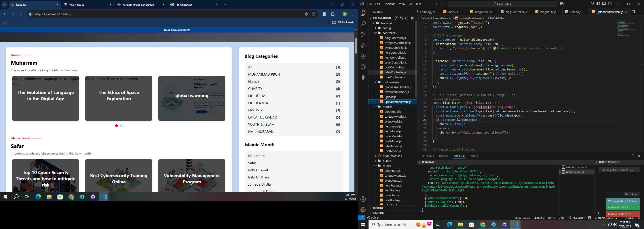
Task: Open the File menu in VS Code
Action: click(x=369, y=4)
